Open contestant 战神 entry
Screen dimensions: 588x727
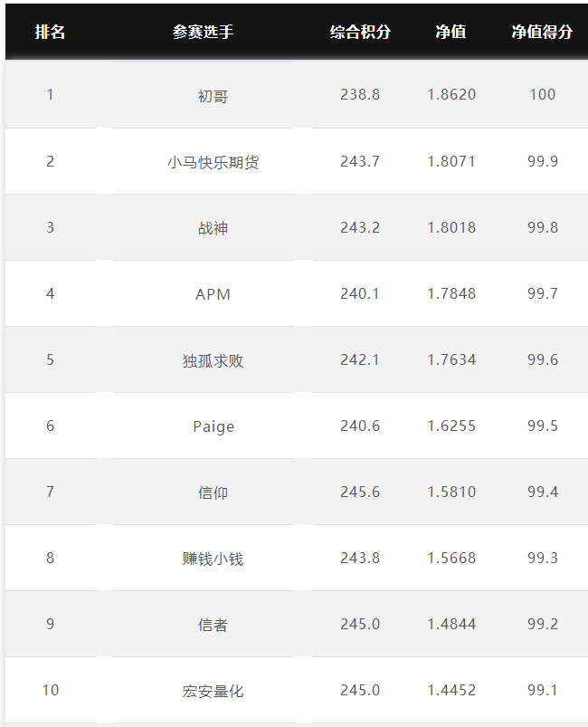tap(213, 228)
